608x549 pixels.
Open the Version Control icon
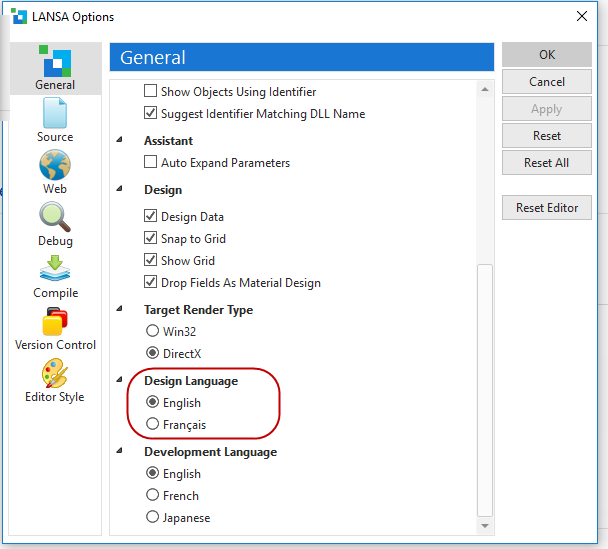[55, 322]
